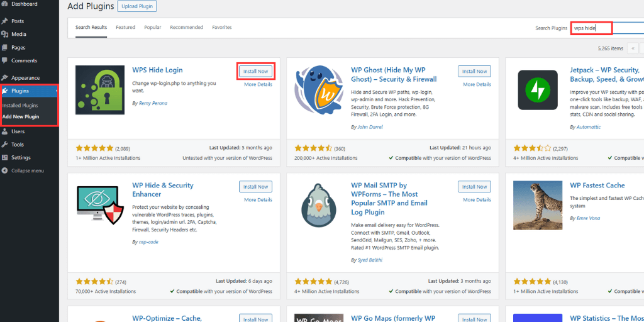Click the Jetpack green lightning logo
Screen dimensions: 644x322
click(538, 90)
